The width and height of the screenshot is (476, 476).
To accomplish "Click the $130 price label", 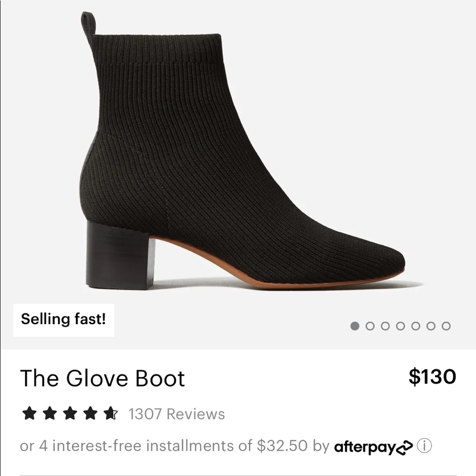I will click(x=431, y=377).
